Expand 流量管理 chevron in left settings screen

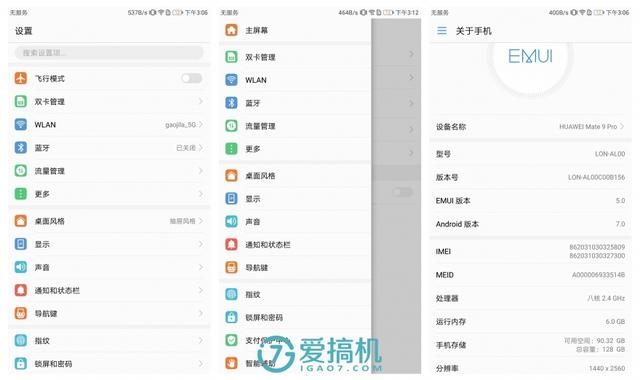[x=200, y=171]
